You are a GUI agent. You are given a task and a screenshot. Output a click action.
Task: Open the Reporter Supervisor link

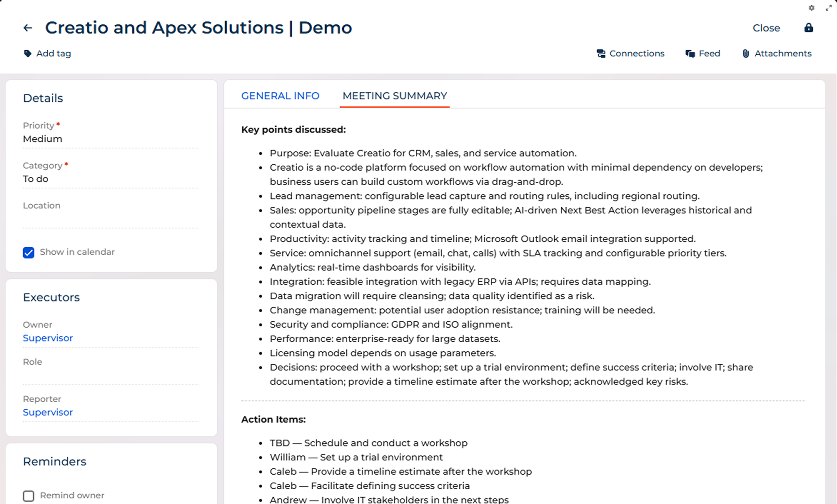pos(48,412)
